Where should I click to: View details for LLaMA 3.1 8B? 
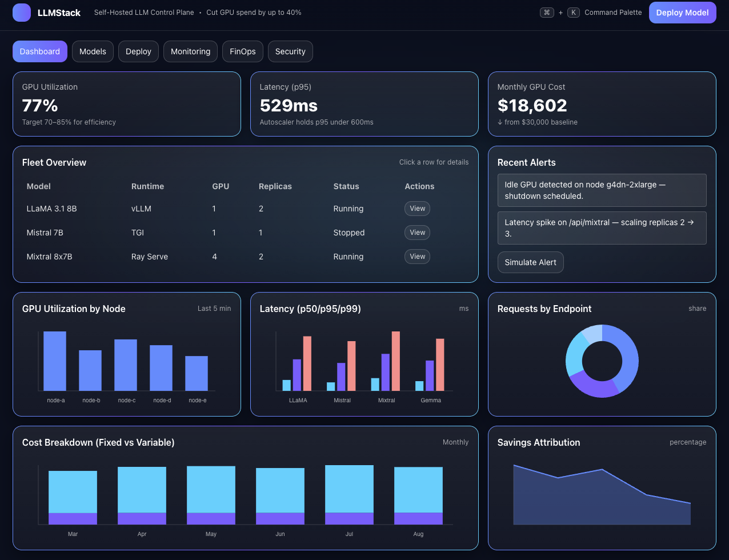(417, 209)
